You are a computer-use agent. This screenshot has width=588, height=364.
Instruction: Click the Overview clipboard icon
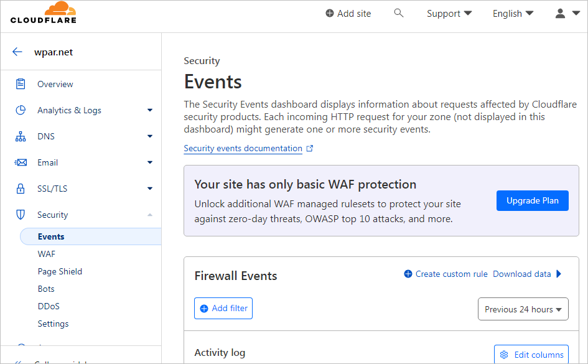tap(21, 84)
